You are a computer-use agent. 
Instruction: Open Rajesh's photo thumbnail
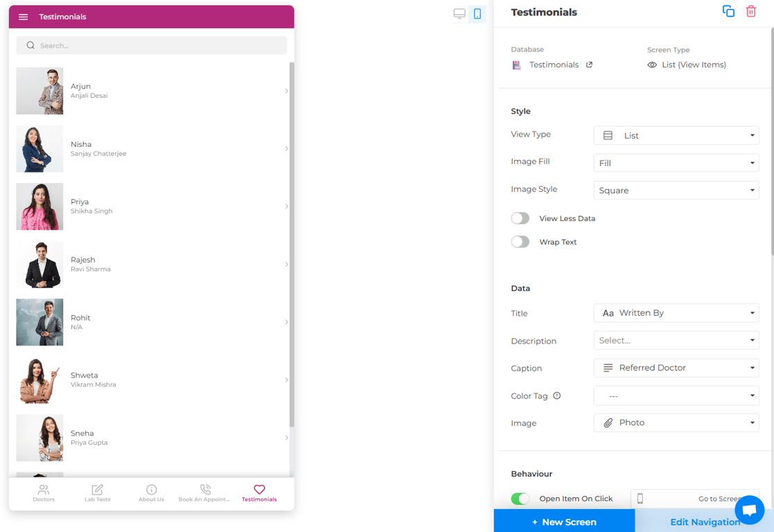[39, 265]
